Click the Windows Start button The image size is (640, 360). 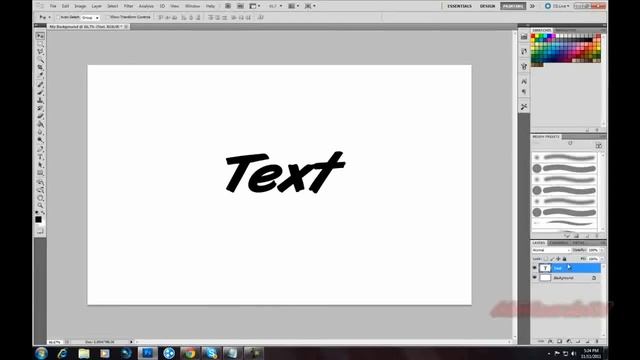[x=41, y=353]
